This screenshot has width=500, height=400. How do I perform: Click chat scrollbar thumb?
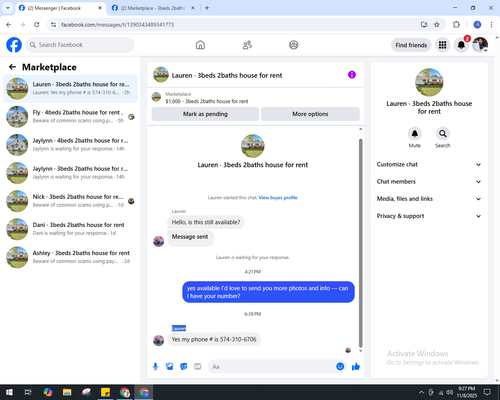point(360,243)
